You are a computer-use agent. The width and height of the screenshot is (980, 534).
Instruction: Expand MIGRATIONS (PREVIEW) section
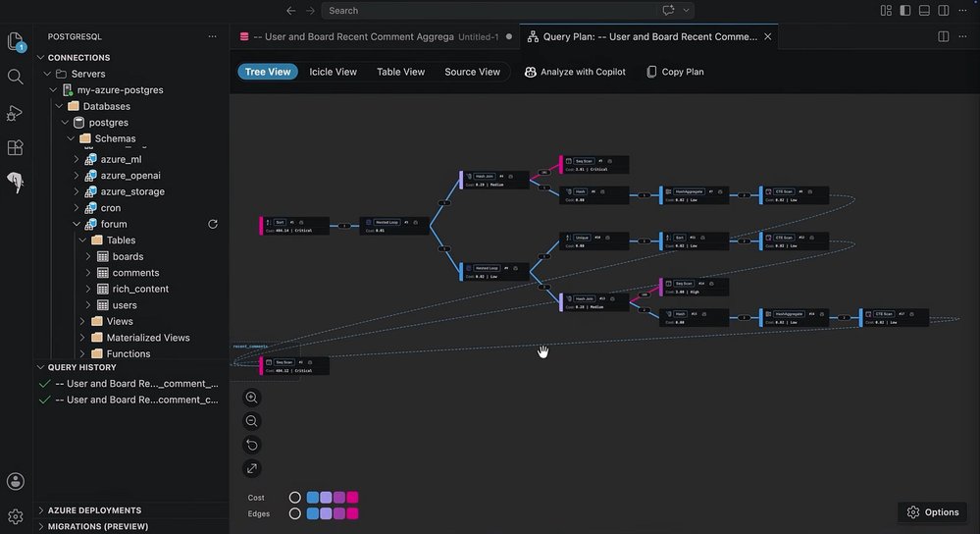pos(98,526)
